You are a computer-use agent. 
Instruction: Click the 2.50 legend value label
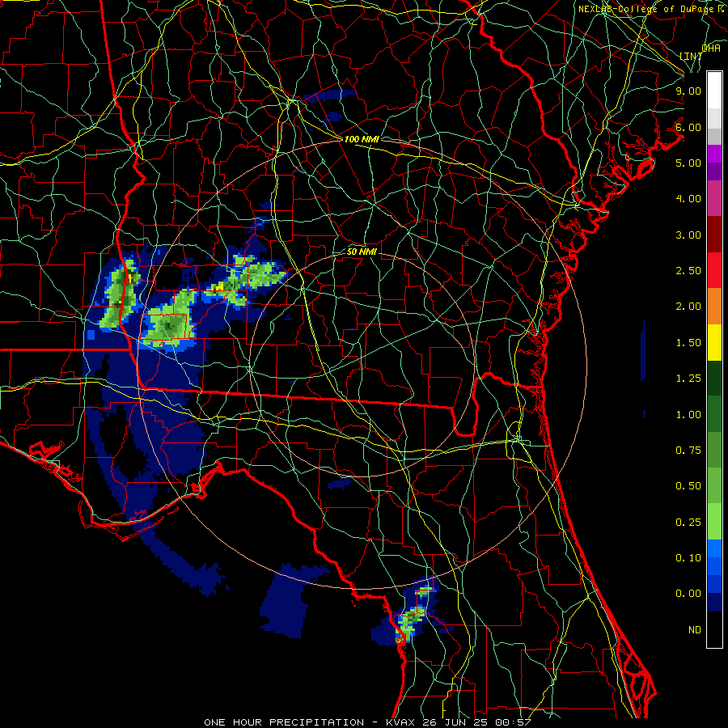pyautogui.click(x=688, y=271)
